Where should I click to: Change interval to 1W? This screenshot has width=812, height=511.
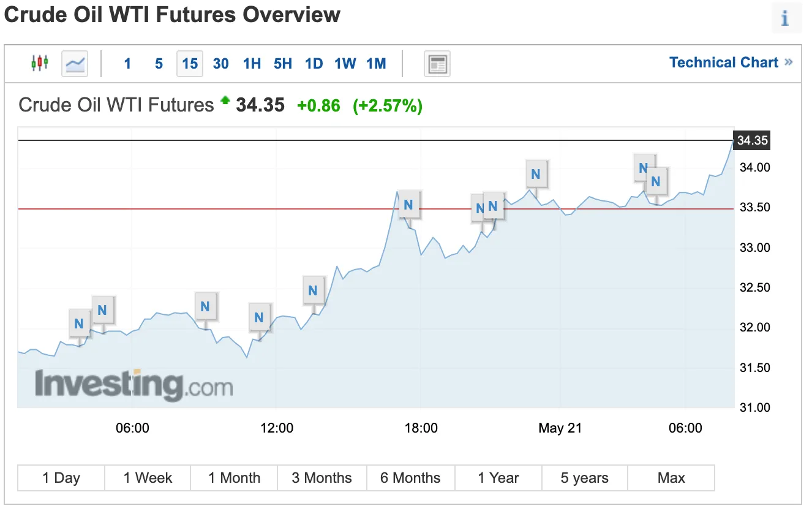pyautogui.click(x=345, y=64)
